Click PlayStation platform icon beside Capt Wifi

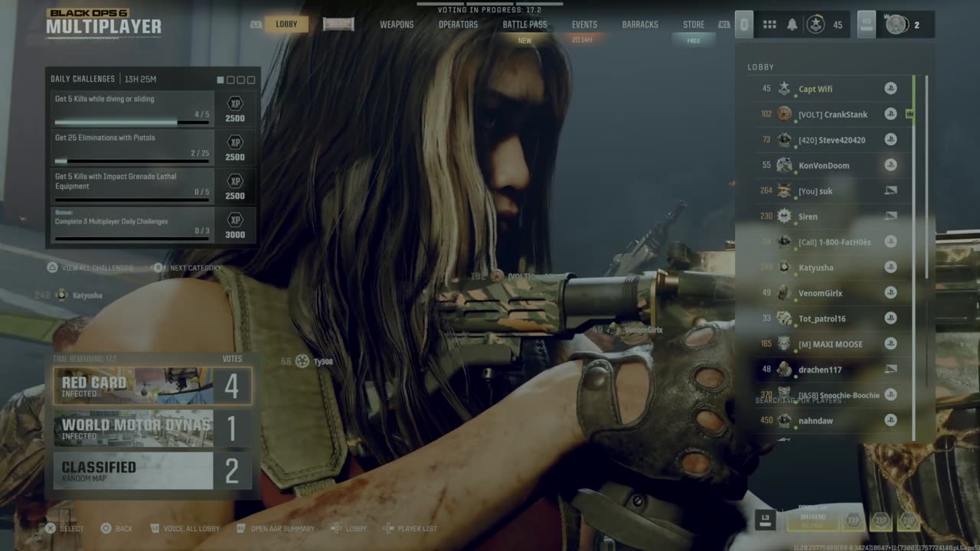click(x=890, y=89)
